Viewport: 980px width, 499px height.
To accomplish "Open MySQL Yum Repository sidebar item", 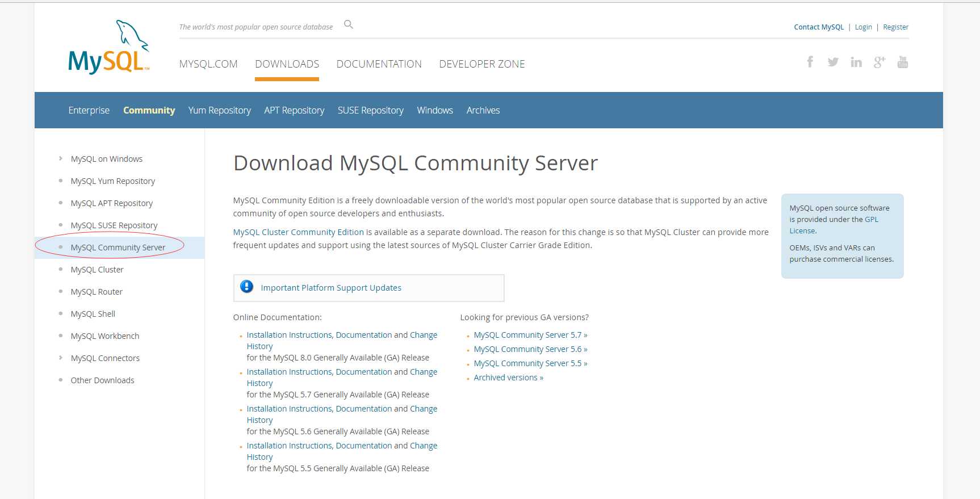I will tap(113, 181).
